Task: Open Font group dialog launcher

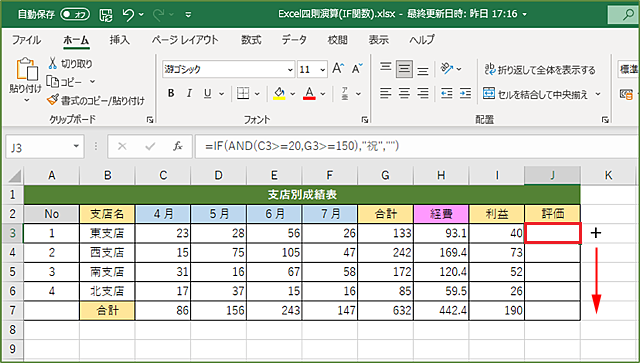Action: (x=364, y=120)
